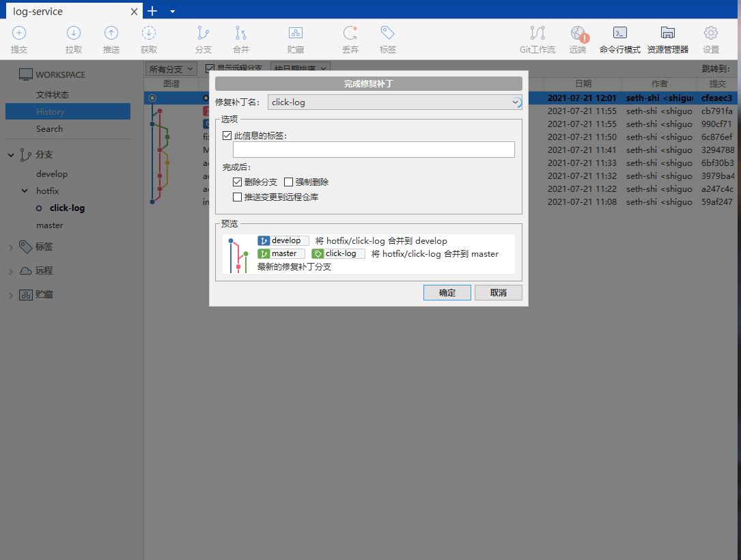Click the develop branch badge in preview
Image resolution: width=741 pixels, height=560 pixels.
click(x=283, y=240)
